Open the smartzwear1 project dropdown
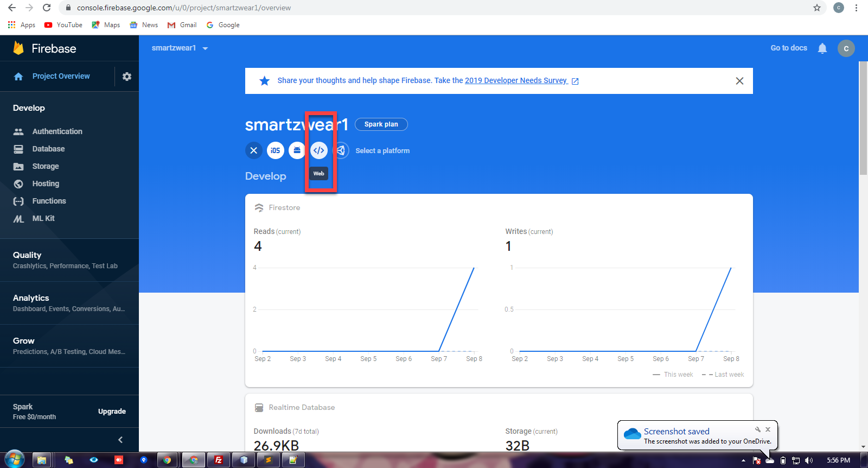This screenshot has height=468, width=868. click(x=180, y=48)
